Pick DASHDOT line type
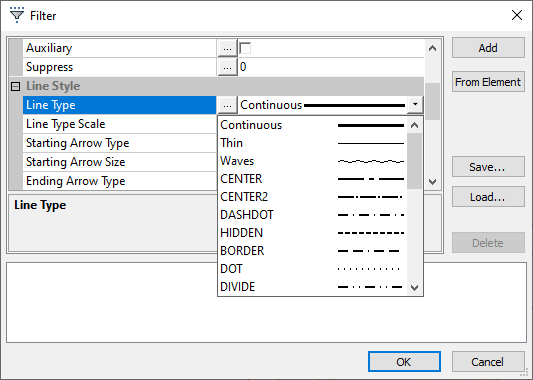This screenshot has height=380, width=533. coord(312,215)
